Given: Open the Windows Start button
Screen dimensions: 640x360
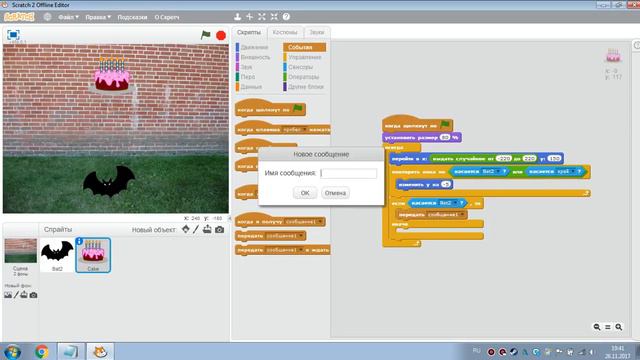Looking at the screenshot, I should point(12,352).
